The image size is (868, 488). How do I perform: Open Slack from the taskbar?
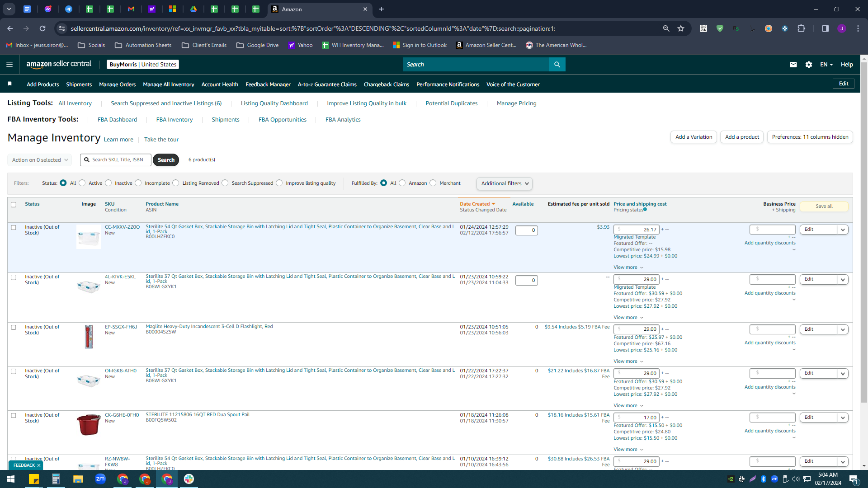click(x=189, y=479)
